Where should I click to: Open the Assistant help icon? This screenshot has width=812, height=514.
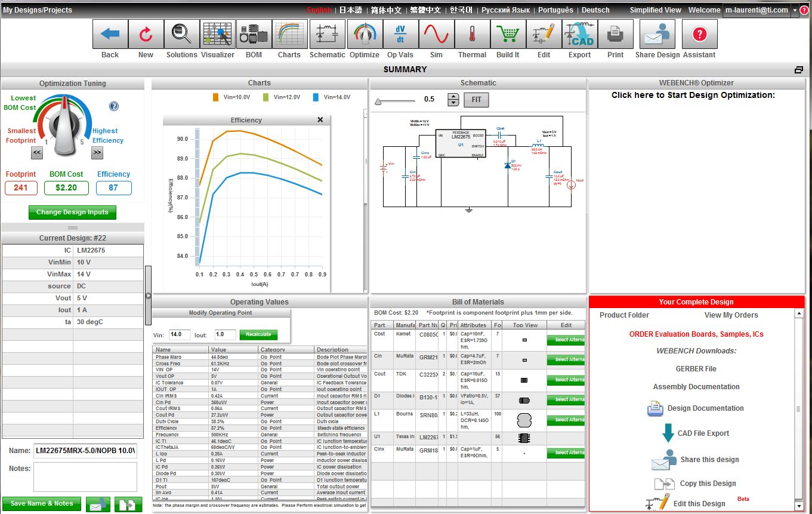point(699,34)
